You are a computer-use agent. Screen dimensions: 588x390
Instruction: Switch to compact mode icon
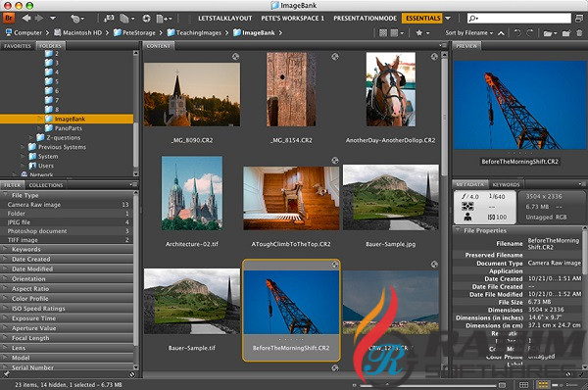tap(580, 18)
